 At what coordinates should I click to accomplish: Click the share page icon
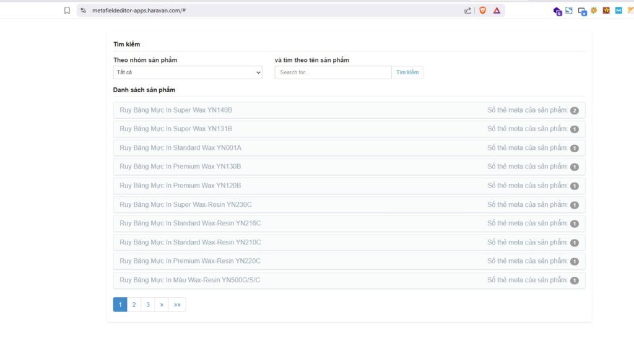tap(467, 11)
